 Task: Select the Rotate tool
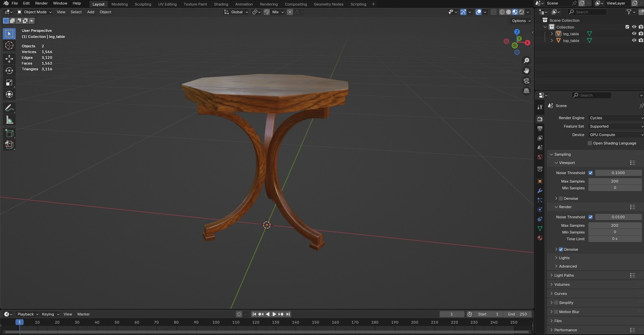(x=9, y=71)
